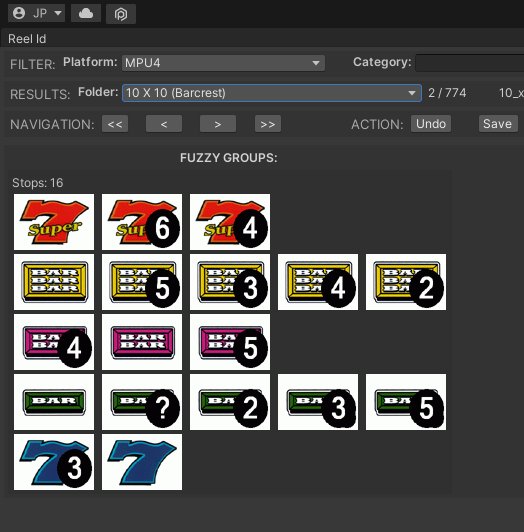Open the Unity package manager hexagon icon
The width and height of the screenshot is (524, 532).
[x=121, y=14]
